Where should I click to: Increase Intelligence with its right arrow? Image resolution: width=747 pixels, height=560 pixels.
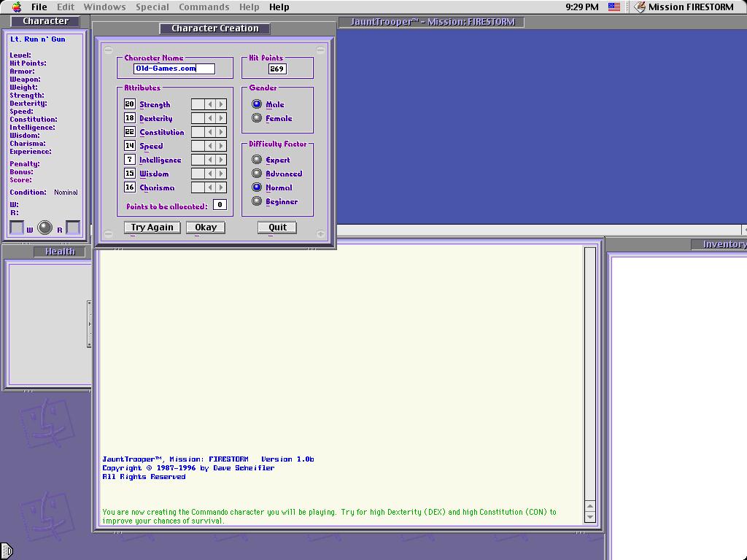coord(221,160)
